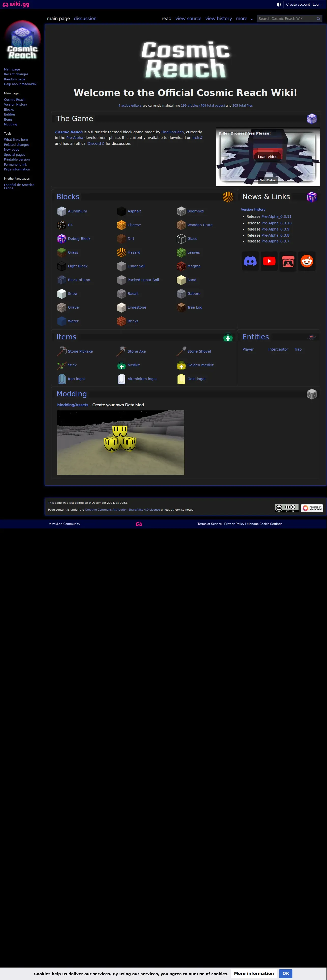Screen dimensions: 327x980
Task: Open the YouTube icon in News & Links
Action: click(269, 261)
